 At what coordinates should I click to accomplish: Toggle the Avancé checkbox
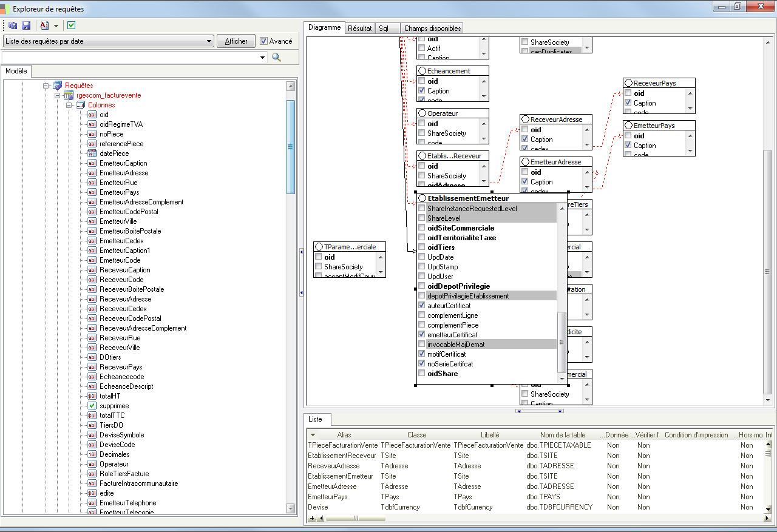click(x=263, y=41)
